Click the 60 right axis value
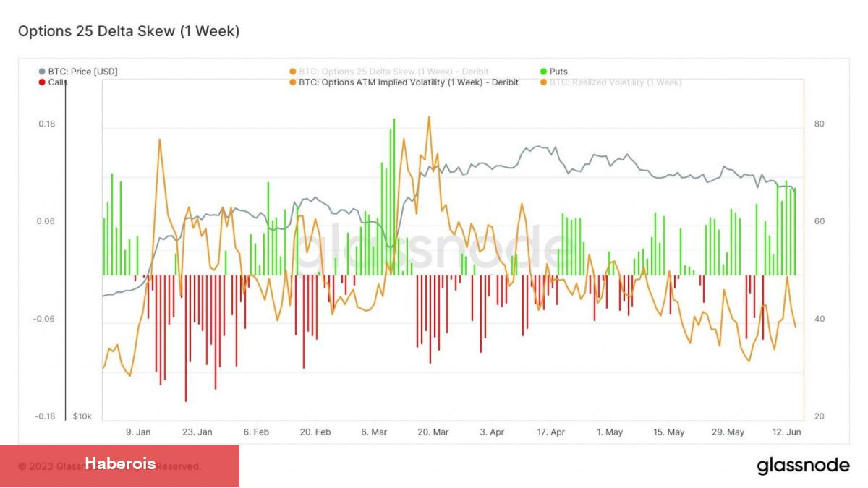Screen dimensions: 868x488 [819, 222]
